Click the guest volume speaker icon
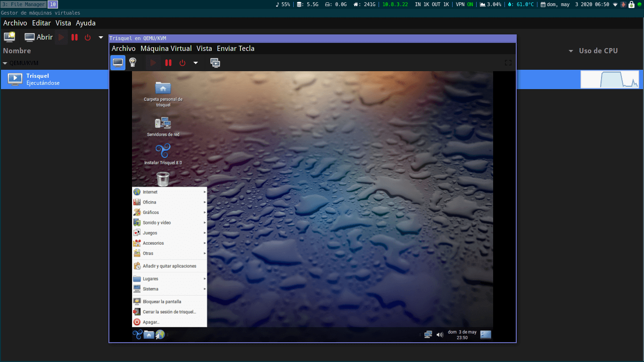Image resolution: width=644 pixels, height=362 pixels. coord(440,335)
